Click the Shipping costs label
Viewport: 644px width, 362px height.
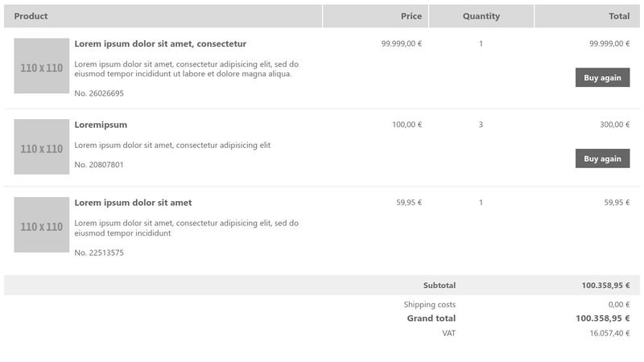(429, 305)
